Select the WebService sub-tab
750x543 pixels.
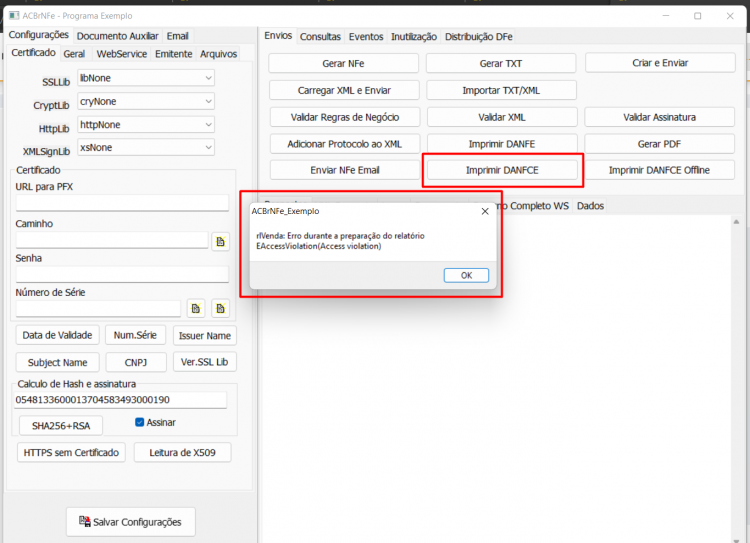pos(121,54)
